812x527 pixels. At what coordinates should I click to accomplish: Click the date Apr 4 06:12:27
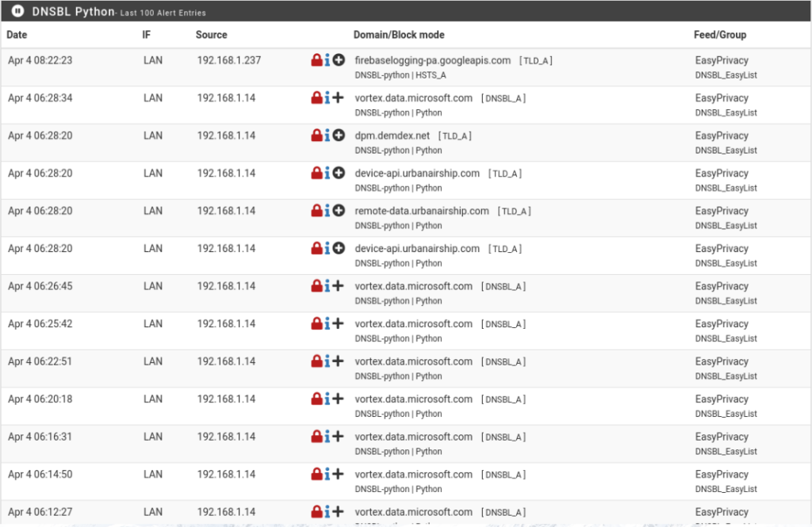click(x=40, y=512)
